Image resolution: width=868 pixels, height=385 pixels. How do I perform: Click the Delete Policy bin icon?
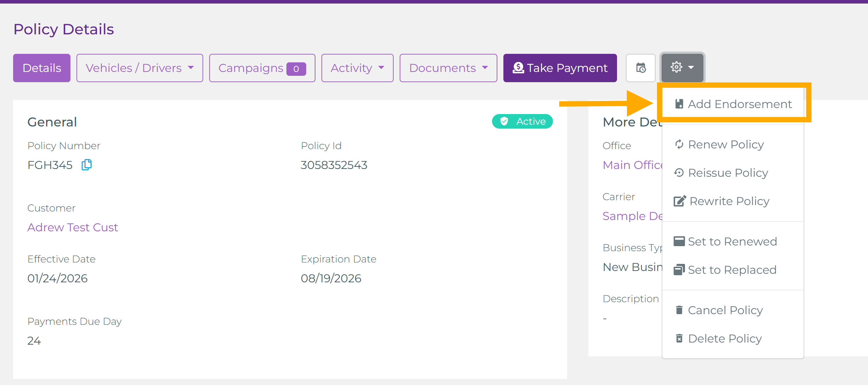[x=679, y=339]
